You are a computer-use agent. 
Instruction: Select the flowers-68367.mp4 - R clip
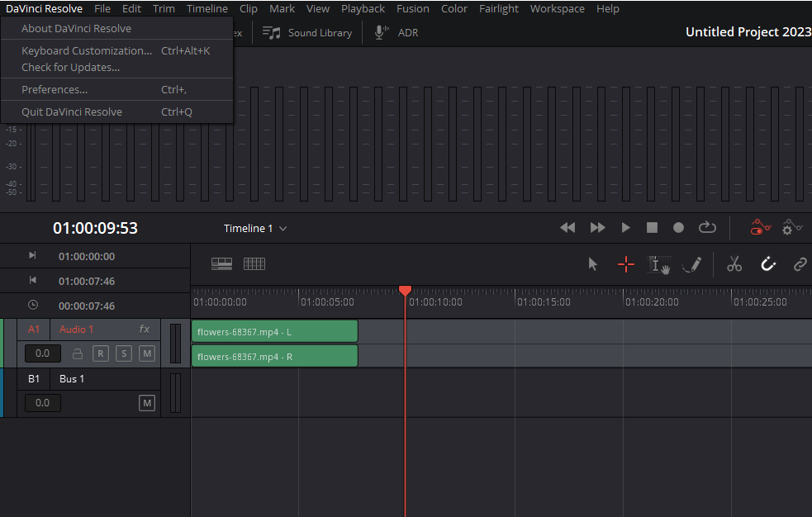click(274, 356)
